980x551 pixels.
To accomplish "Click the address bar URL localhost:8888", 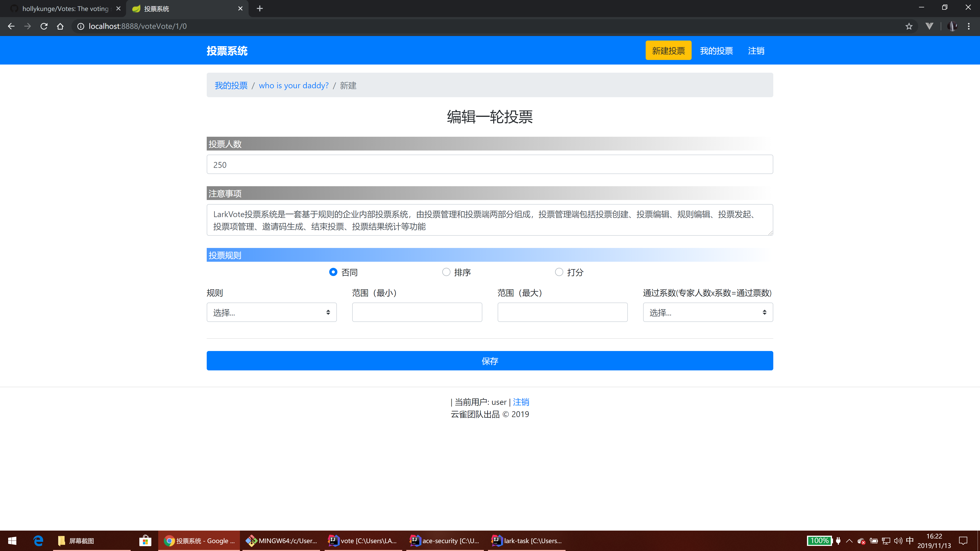I will click(x=138, y=26).
